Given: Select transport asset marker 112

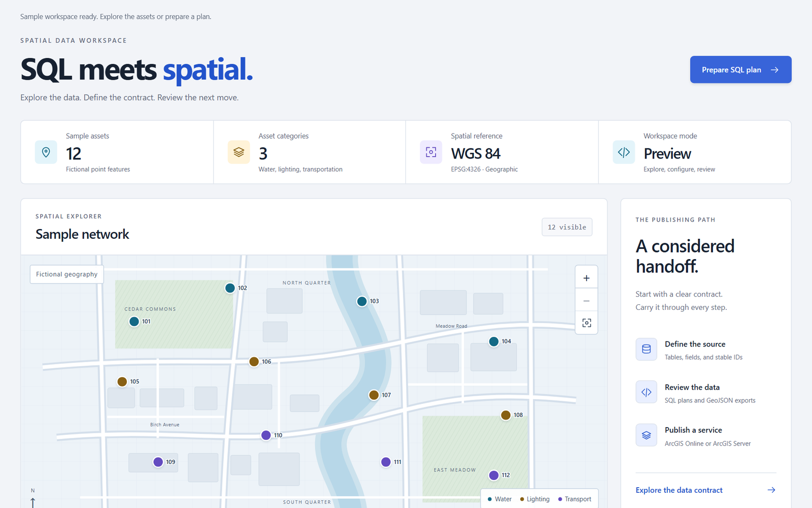Looking at the screenshot, I should (x=494, y=475).
